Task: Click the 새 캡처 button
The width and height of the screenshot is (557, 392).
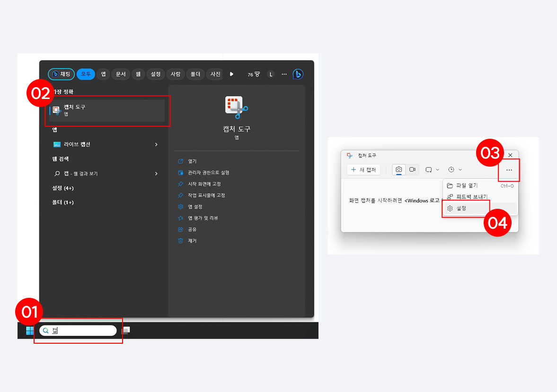Action: coord(363,169)
